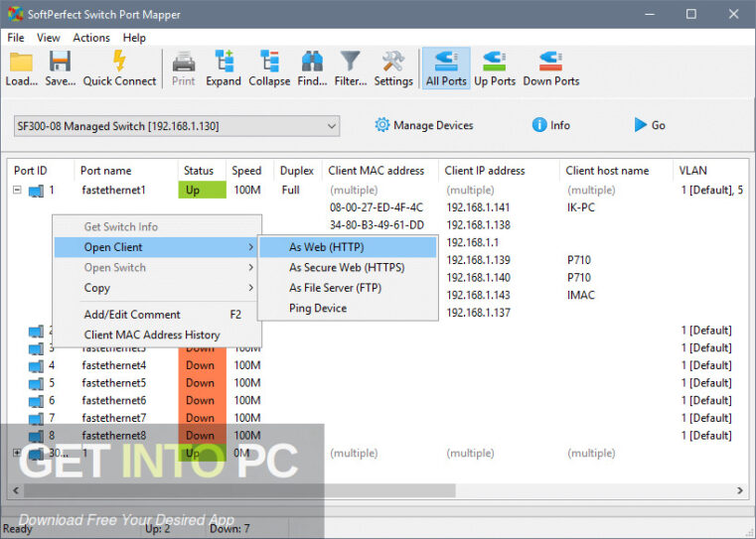This screenshot has width=756, height=539.
Task: Choose As File Server (FTP) option
Action: (348, 288)
